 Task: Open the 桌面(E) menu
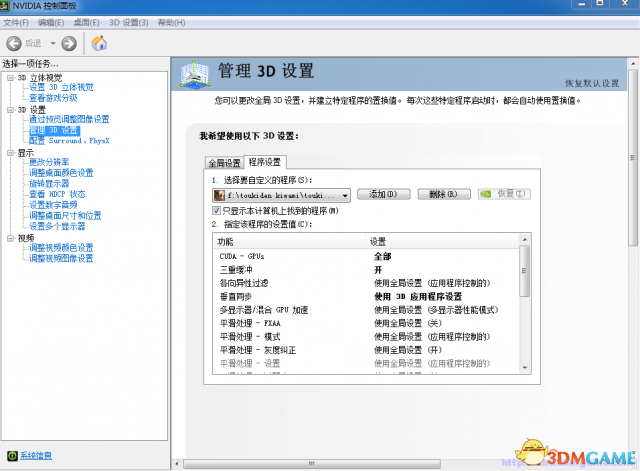[x=86, y=23]
